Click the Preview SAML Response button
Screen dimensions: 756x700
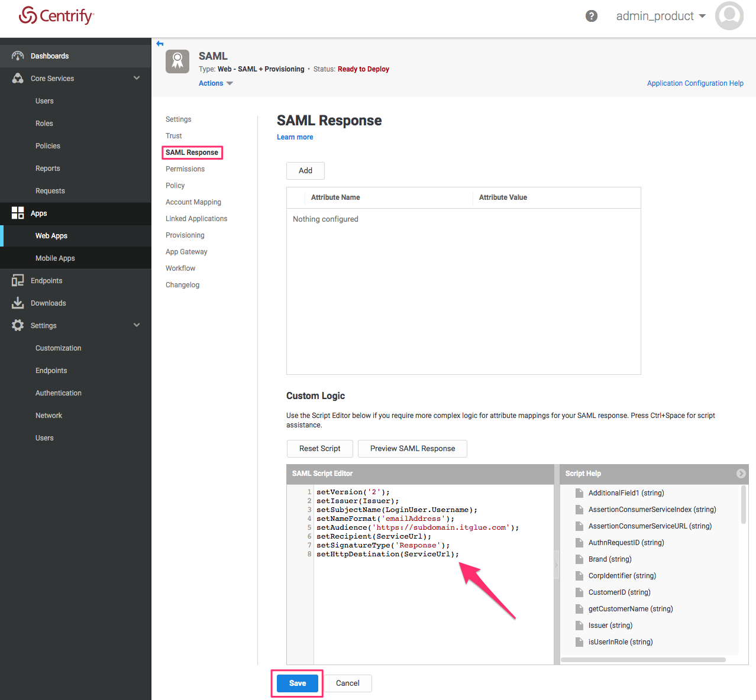click(412, 449)
